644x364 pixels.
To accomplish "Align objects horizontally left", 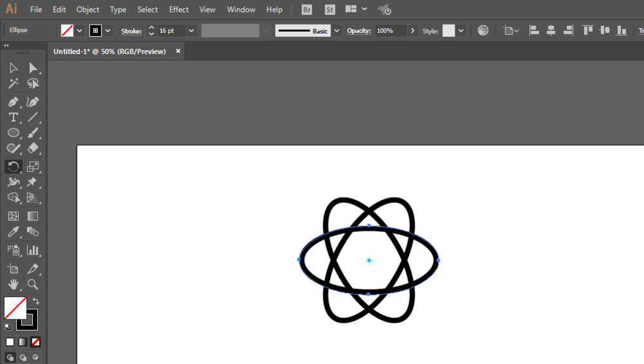I will tap(534, 30).
